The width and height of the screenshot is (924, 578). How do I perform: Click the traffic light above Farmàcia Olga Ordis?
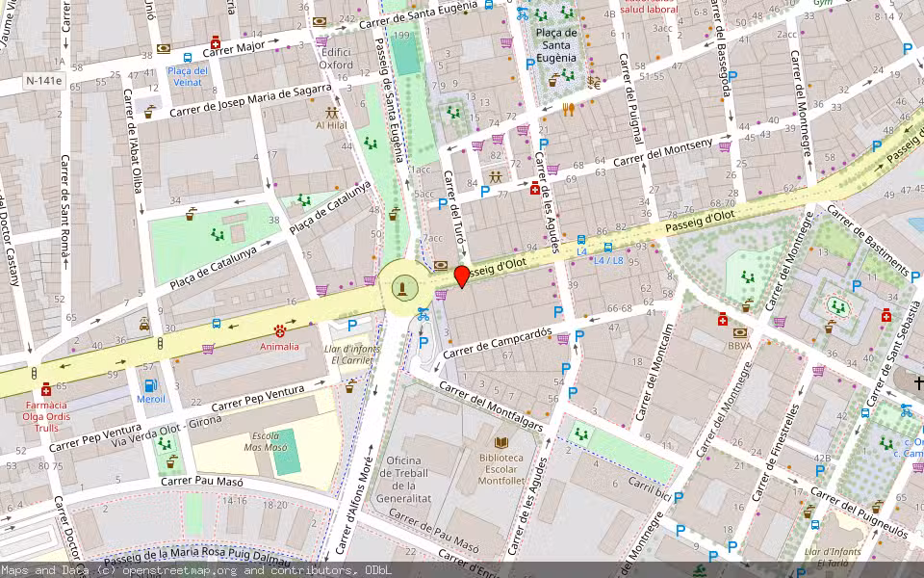pos(35,374)
